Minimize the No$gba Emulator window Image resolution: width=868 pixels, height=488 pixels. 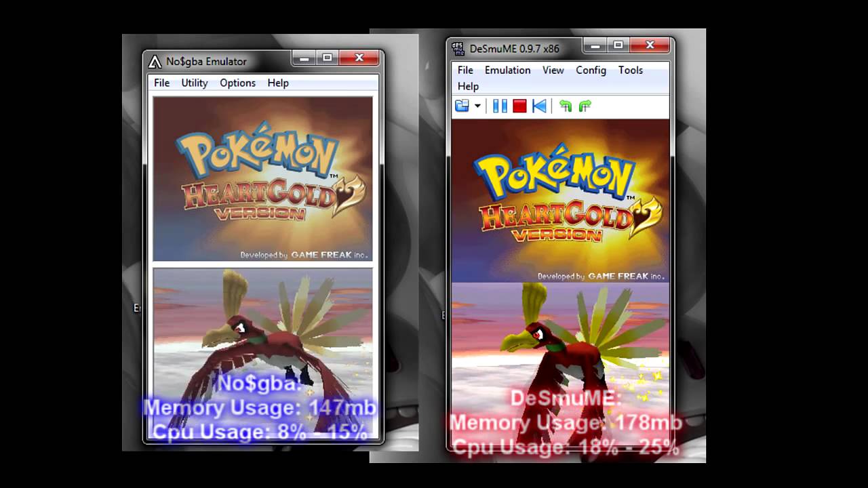coord(304,58)
